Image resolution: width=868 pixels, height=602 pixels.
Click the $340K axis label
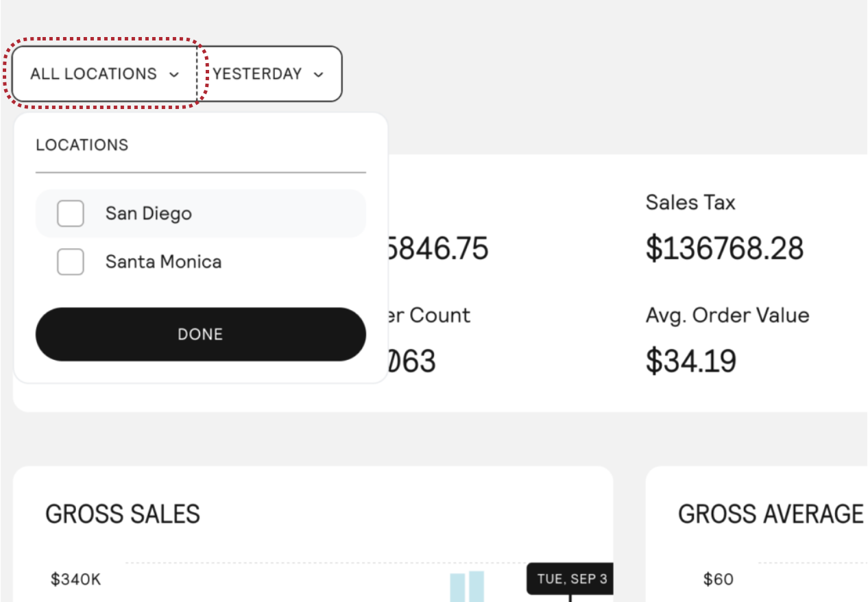[75, 579]
